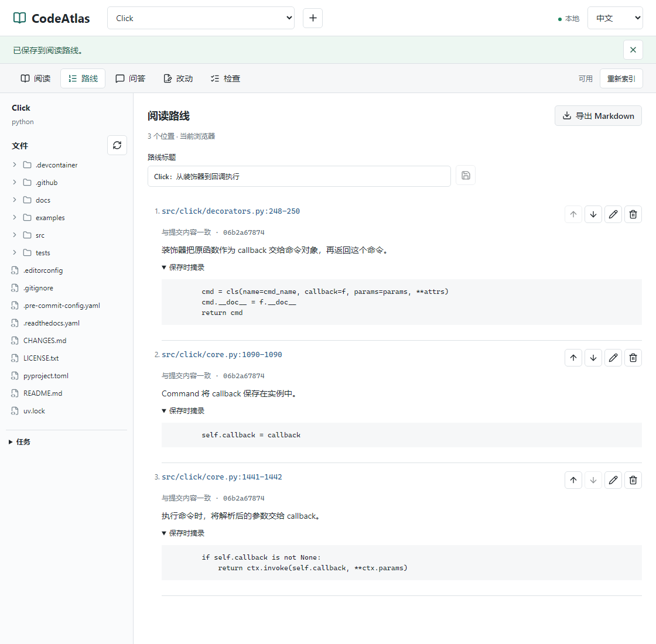Edit the decorators.py route entry

tap(613, 214)
